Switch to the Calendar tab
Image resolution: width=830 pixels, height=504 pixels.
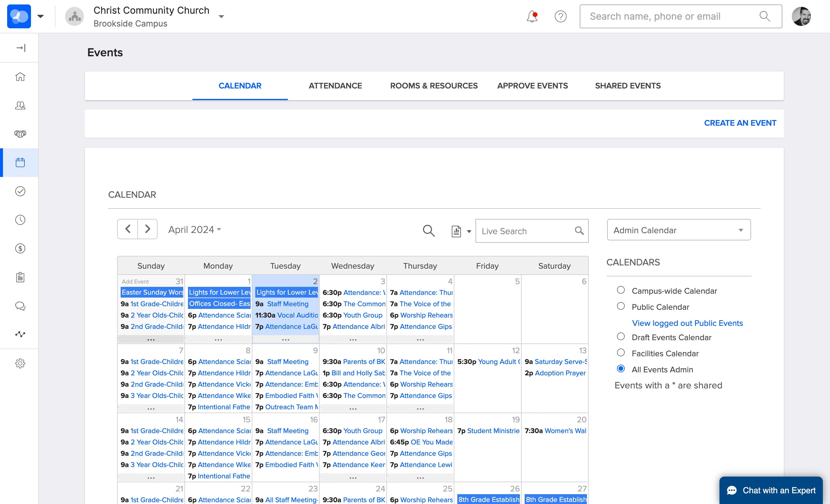click(240, 85)
